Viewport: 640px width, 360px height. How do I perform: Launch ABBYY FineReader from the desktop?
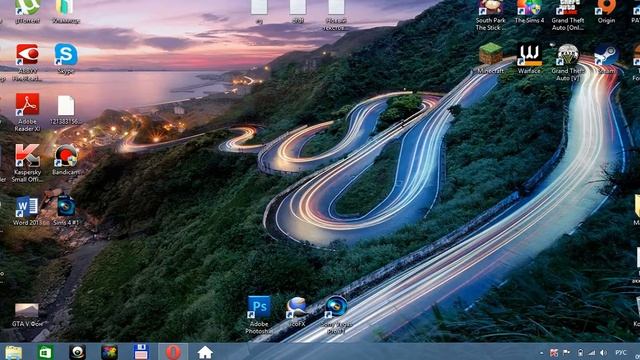(27, 62)
